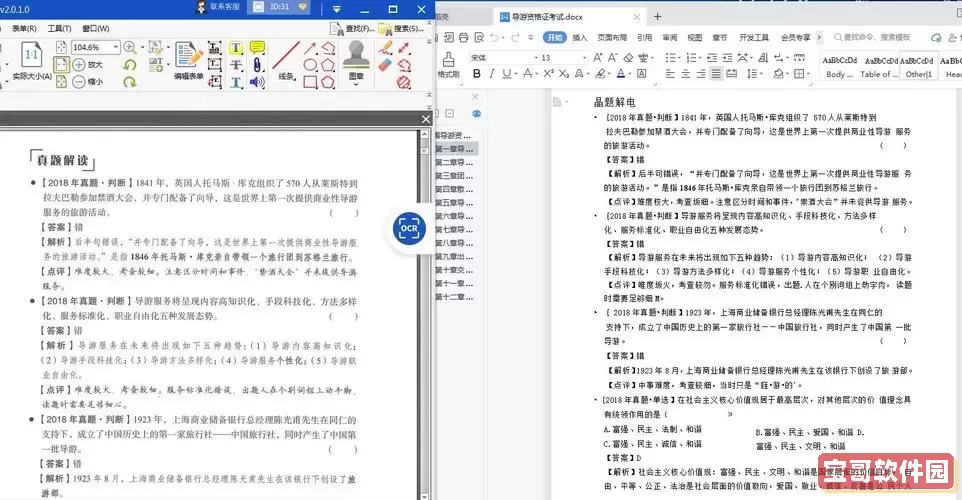Open 编辑表单 edit form tool
Screen dimensions: 962x500
(188, 60)
